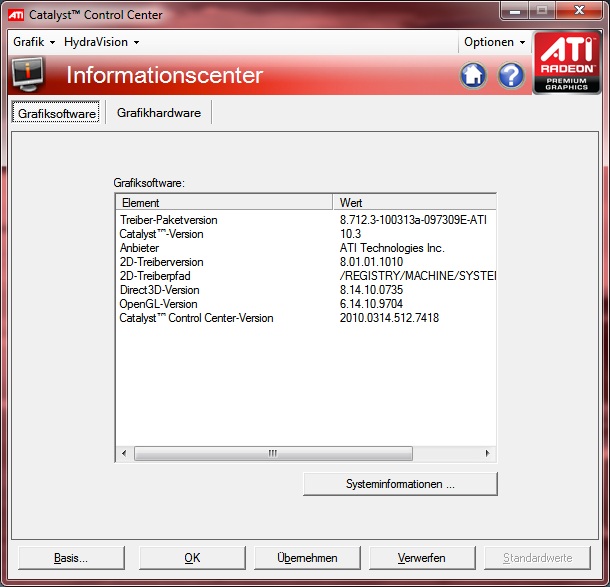Switch to the Grafiksoftware tab
This screenshot has width=610, height=587.
[56, 113]
